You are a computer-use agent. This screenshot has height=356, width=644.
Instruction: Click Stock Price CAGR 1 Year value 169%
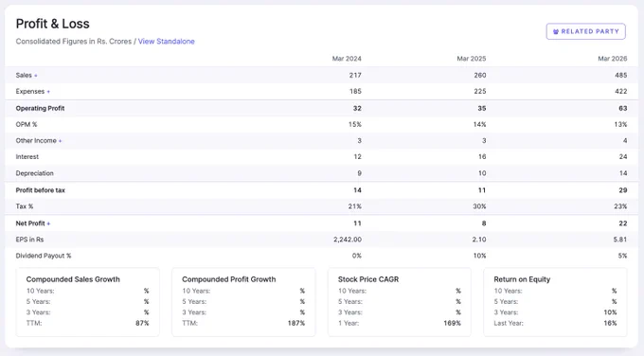pyautogui.click(x=452, y=323)
